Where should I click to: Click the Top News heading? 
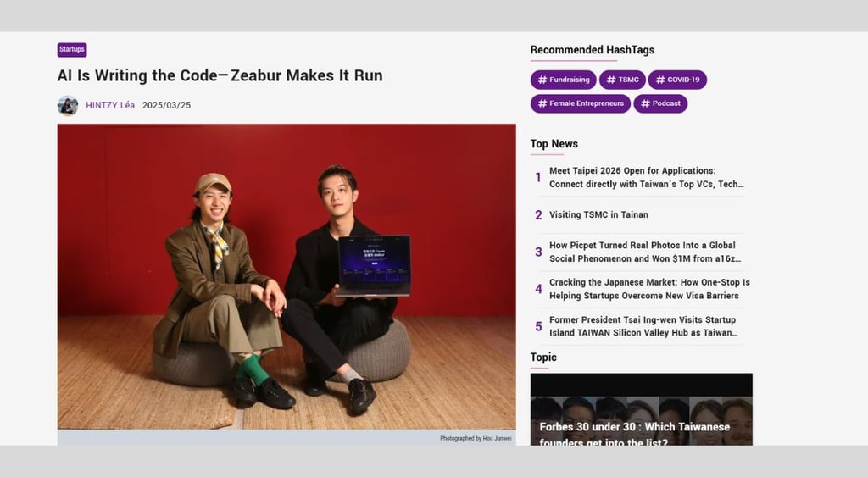coord(554,144)
